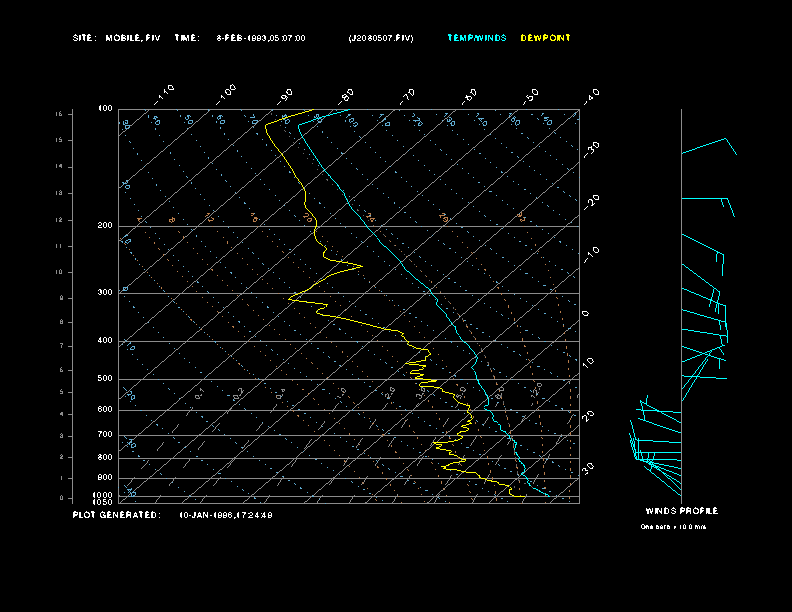This screenshot has width=792, height=612.
Task: Click the cyan TEMP/WINDS legend label
Action: [477, 38]
